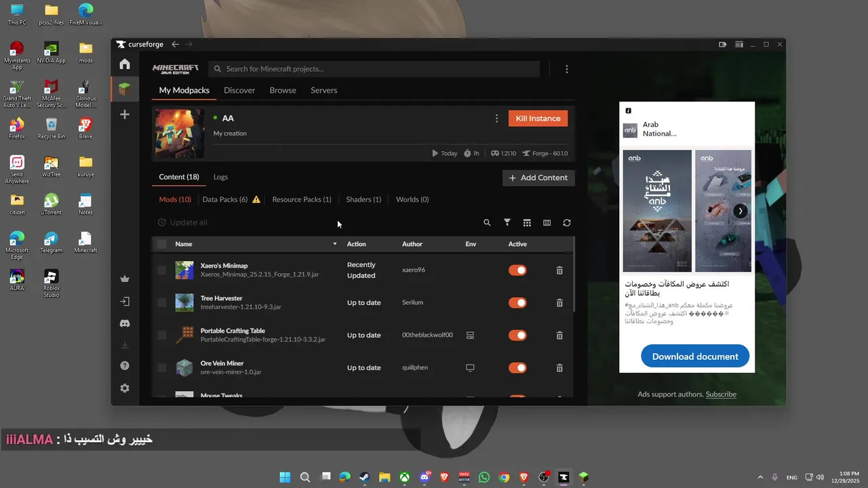Viewport: 868px width, 488px height.
Task: Go back with the CurseForge back arrow
Action: tap(176, 44)
